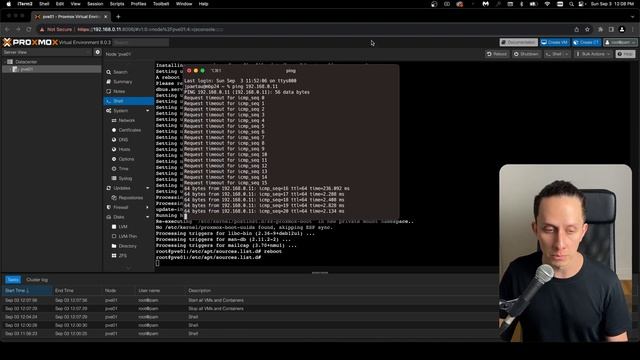Click the Create VM button

555,42
